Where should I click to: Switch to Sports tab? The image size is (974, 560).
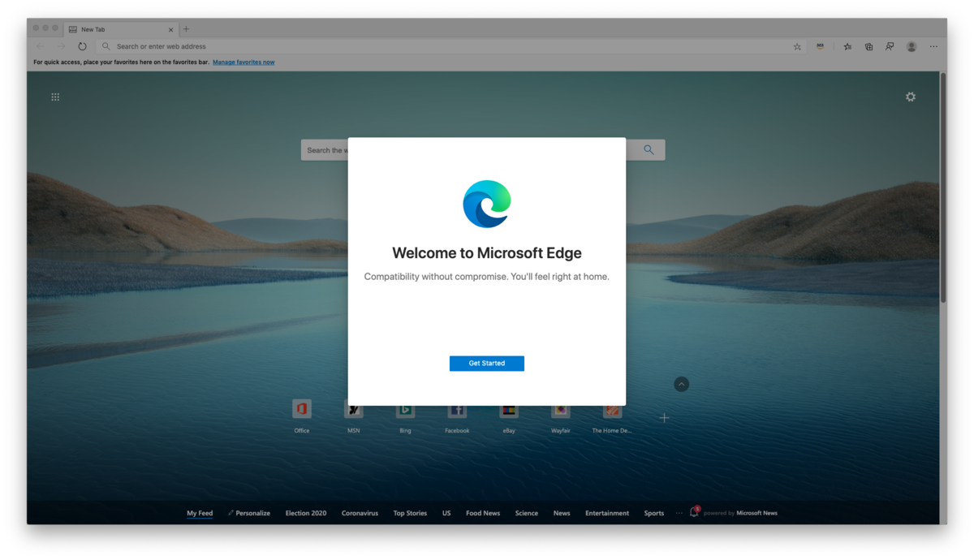click(654, 513)
